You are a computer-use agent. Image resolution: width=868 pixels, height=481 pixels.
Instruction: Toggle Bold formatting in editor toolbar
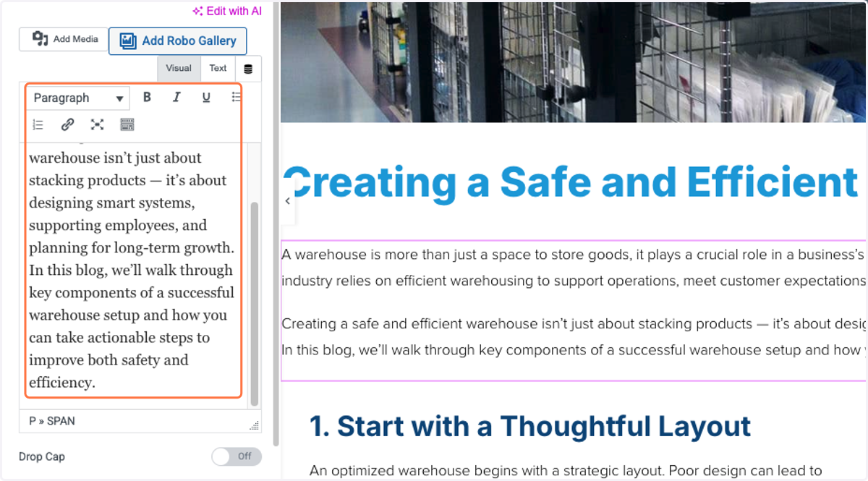coord(147,97)
